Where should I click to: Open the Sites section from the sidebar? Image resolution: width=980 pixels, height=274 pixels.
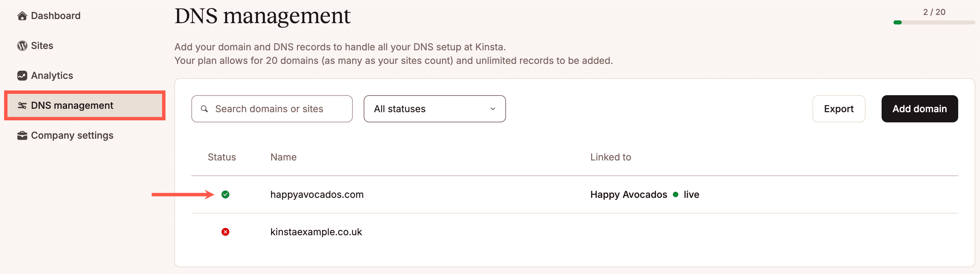(42, 46)
